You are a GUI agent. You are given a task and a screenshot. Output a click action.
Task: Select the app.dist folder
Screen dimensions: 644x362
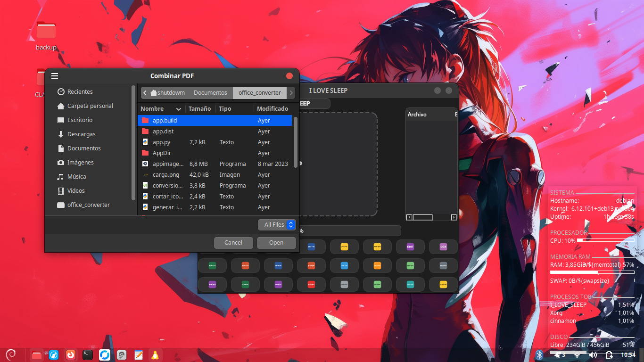coord(215,132)
